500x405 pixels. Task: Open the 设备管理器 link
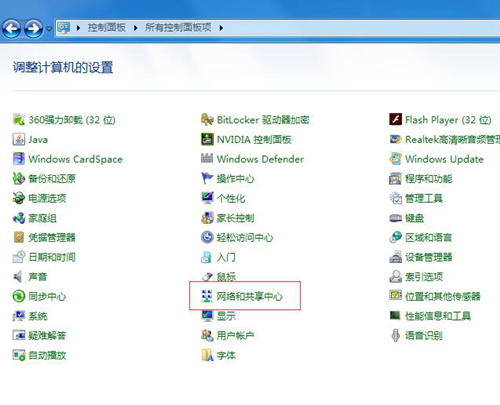click(428, 257)
